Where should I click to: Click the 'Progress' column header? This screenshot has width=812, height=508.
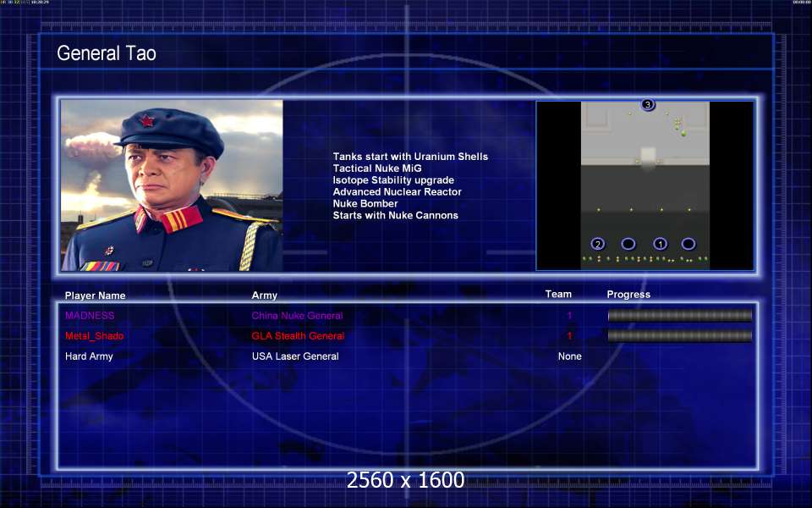pyautogui.click(x=628, y=295)
